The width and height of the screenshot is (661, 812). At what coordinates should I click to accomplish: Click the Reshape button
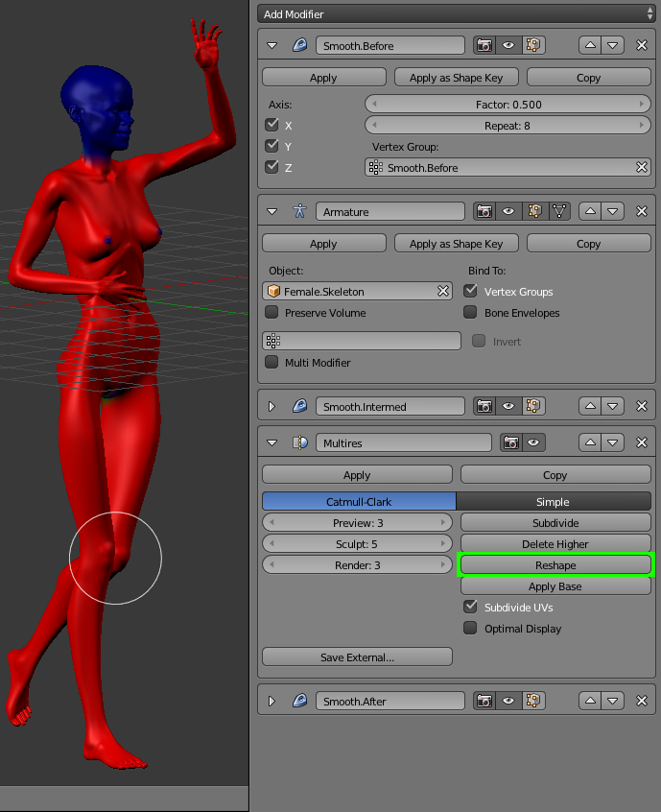click(x=555, y=565)
